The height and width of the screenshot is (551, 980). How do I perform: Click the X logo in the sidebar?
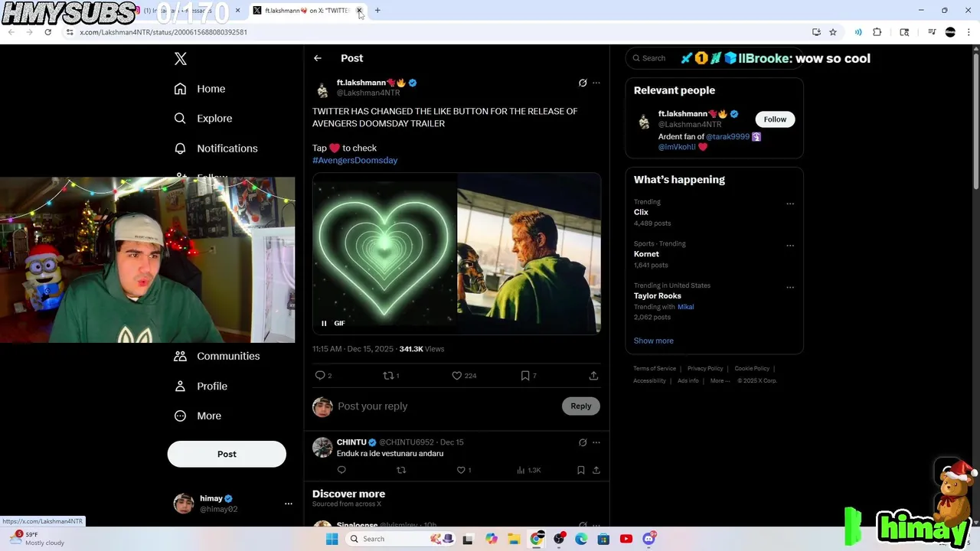click(181, 59)
